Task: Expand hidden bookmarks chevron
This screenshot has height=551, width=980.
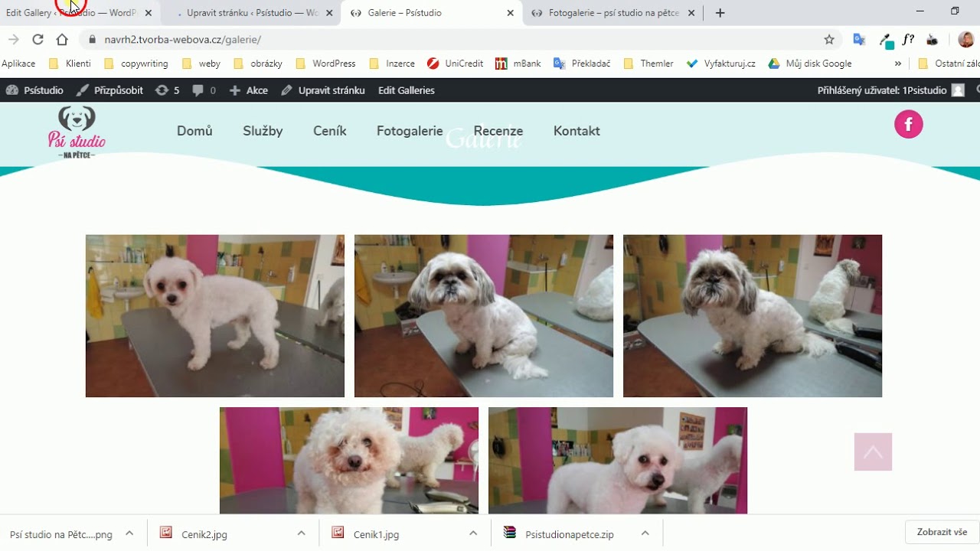Action: (897, 64)
